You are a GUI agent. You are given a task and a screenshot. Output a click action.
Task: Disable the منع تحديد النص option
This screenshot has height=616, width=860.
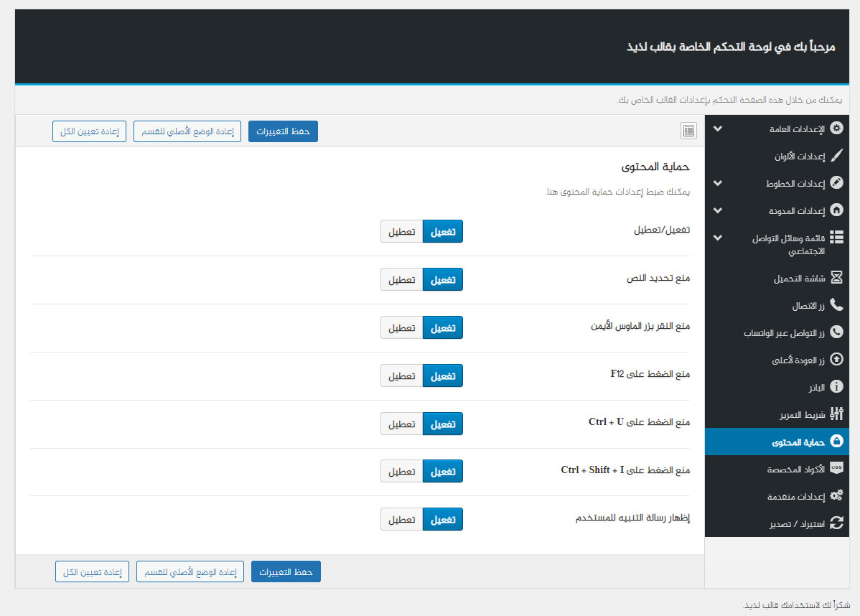point(401,279)
